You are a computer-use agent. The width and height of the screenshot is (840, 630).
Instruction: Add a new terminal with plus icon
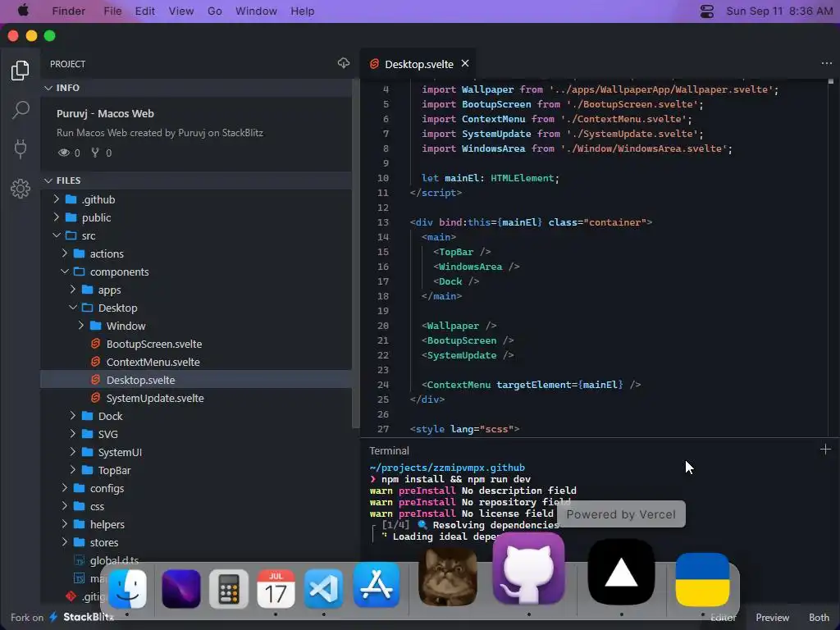[825, 450]
